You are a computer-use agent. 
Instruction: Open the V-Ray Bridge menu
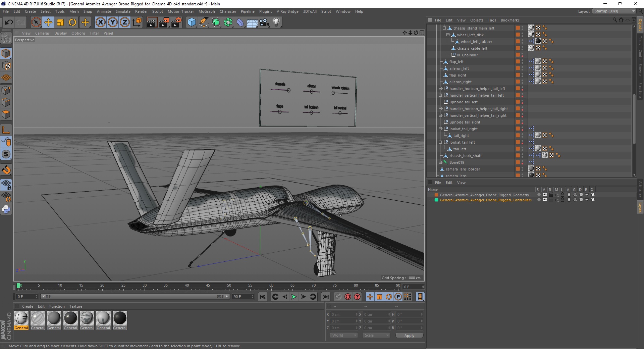click(x=287, y=11)
